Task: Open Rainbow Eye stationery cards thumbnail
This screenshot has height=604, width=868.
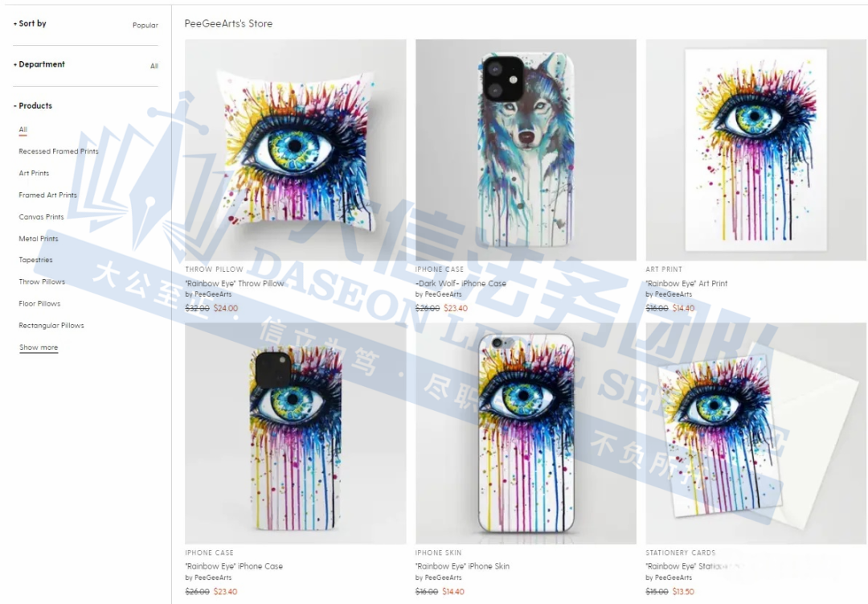Action: (756, 433)
